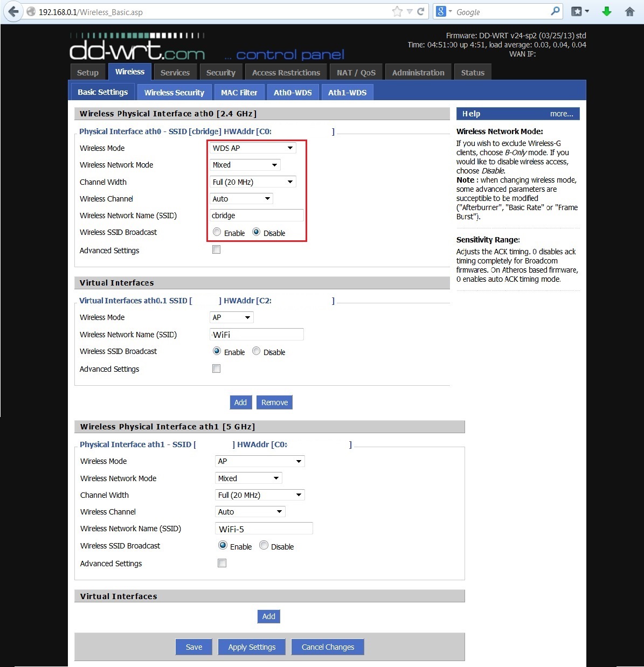Switch to Ath0-WDS subtab
The image size is (644, 667).
tap(293, 93)
